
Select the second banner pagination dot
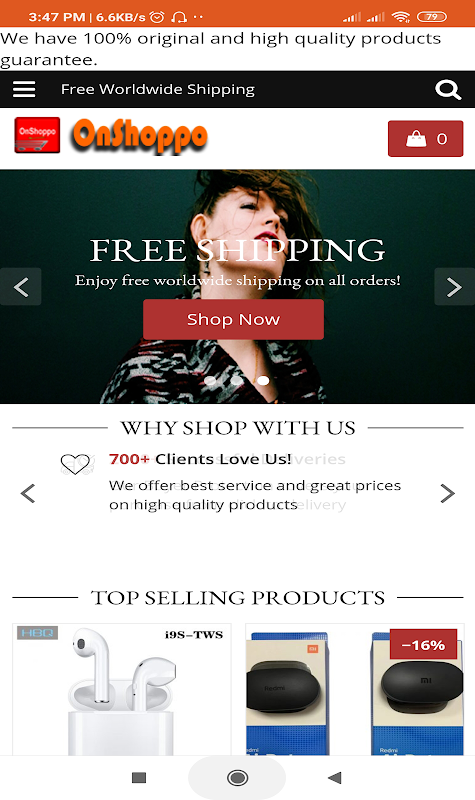point(237,381)
